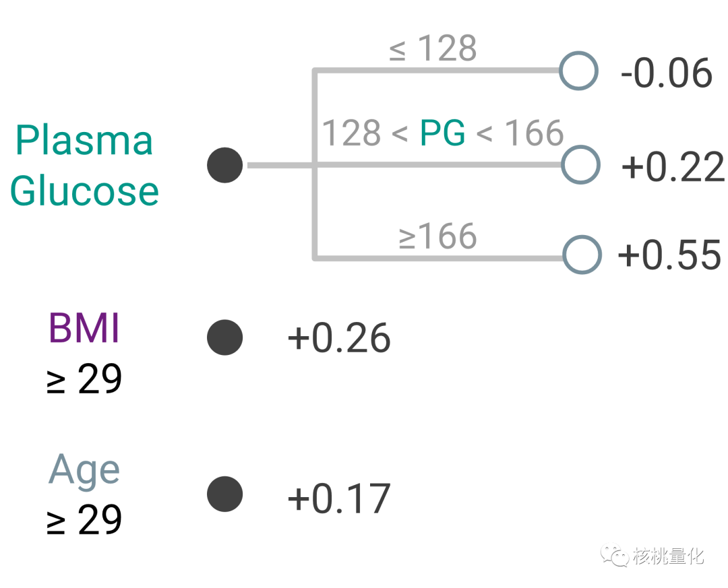Viewport: 728px width, 588px height.
Task: Click the ≥166 branch label
Action: 437,237
